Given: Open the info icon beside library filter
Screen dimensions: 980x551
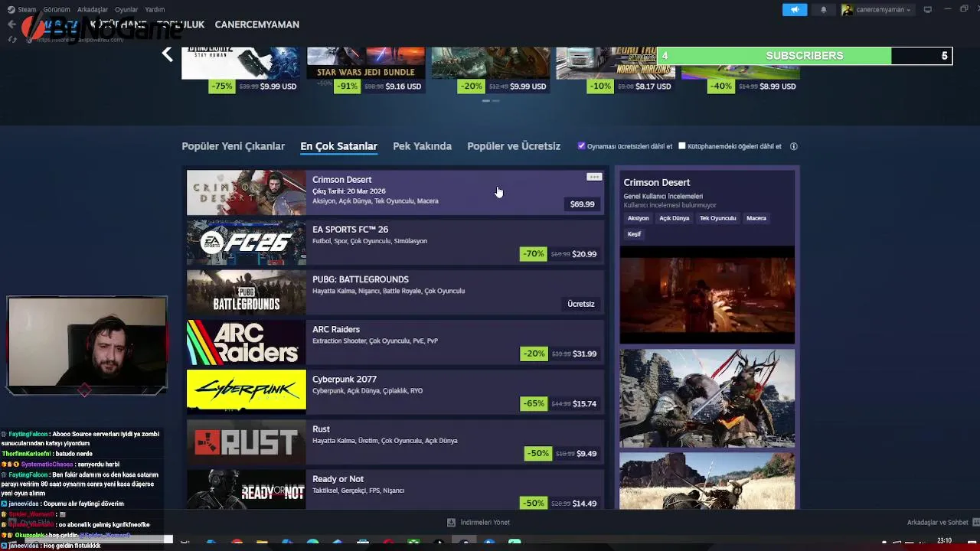Looking at the screenshot, I should tap(794, 146).
